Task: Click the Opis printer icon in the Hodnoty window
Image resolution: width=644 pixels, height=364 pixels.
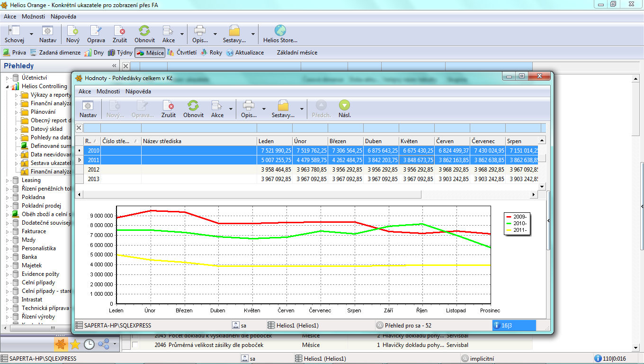Action: 249,105
